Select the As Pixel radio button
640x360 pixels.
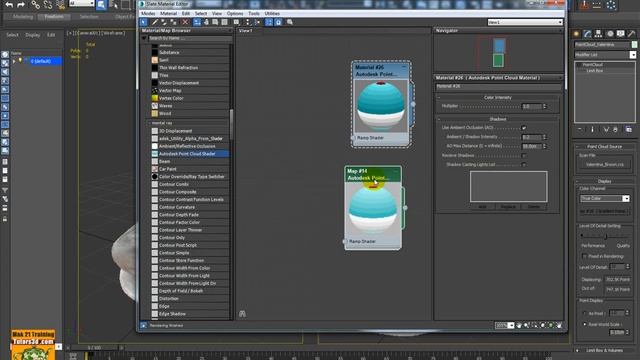coord(584,313)
